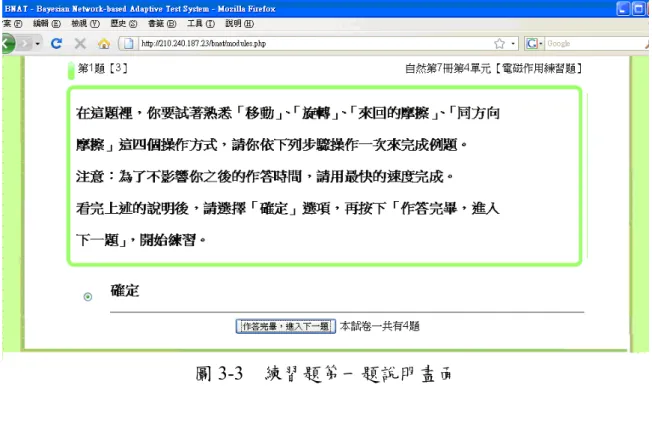This screenshot has width=652, height=423.
Task: Open the address bar history dropdown
Action: [x=513, y=43]
